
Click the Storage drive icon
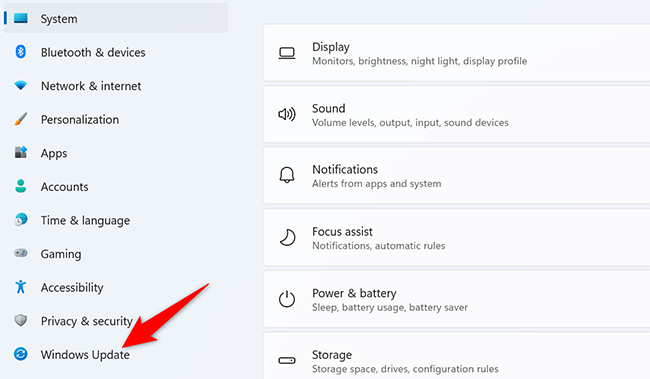(287, 360)
